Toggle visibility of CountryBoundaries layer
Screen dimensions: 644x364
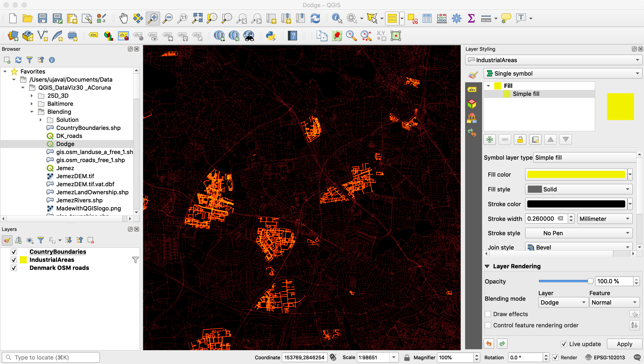tap(14, 252)
